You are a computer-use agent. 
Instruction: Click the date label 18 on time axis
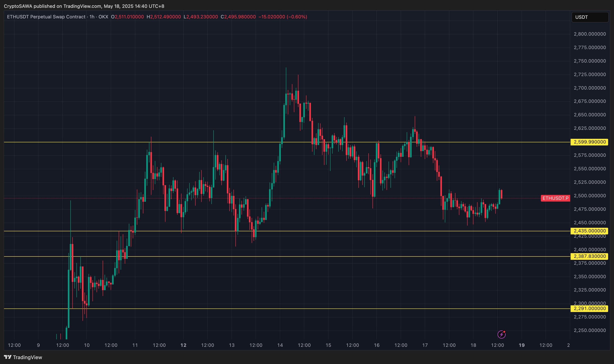tap(473, 345)
